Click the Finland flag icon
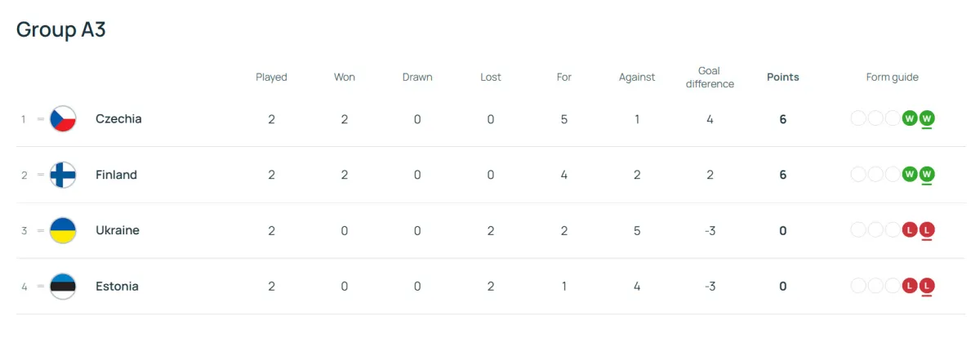 pyautogui.click(x=63, y=175)
